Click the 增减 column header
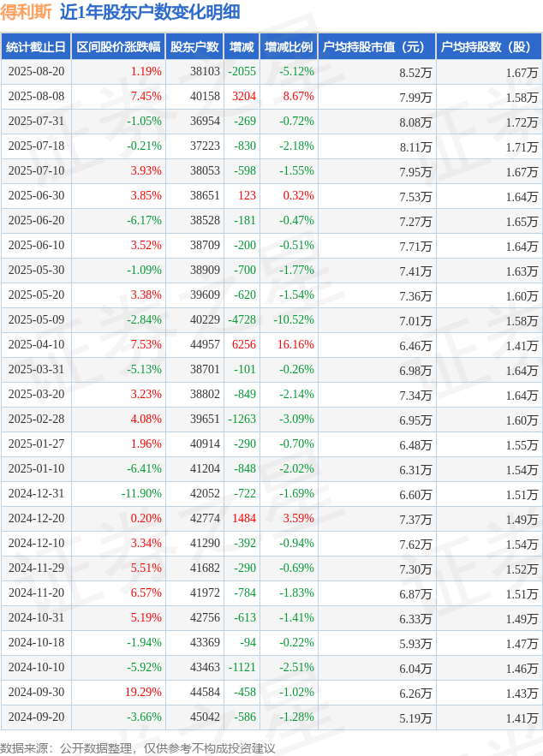The width and height of the screenshot is (543, 756). pos(242,47)
